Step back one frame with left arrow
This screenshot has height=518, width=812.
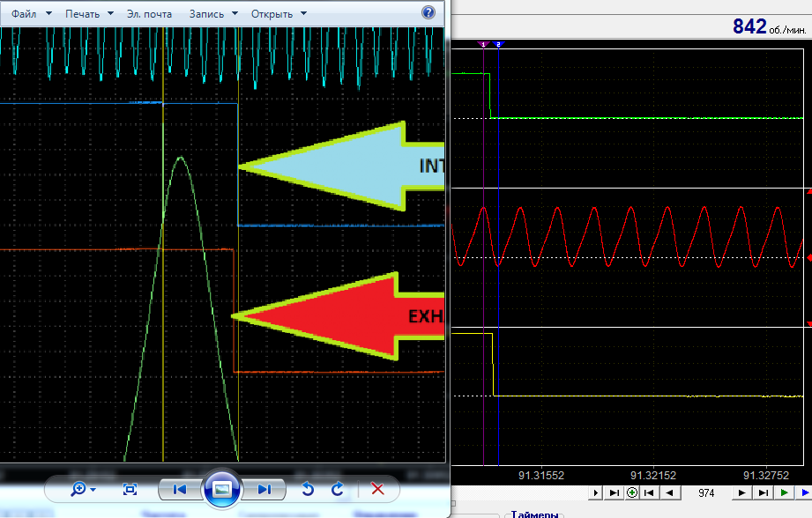[x=669, y=492]
